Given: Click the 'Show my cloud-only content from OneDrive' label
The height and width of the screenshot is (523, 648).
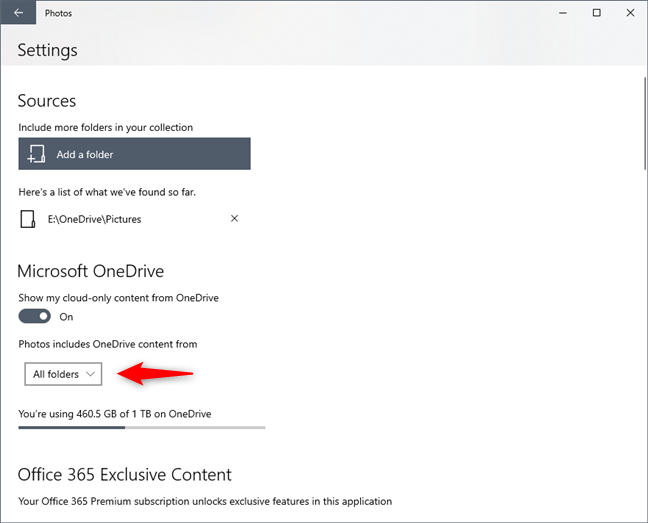Looking at the screenshot, I should click(x=119, y=298).
